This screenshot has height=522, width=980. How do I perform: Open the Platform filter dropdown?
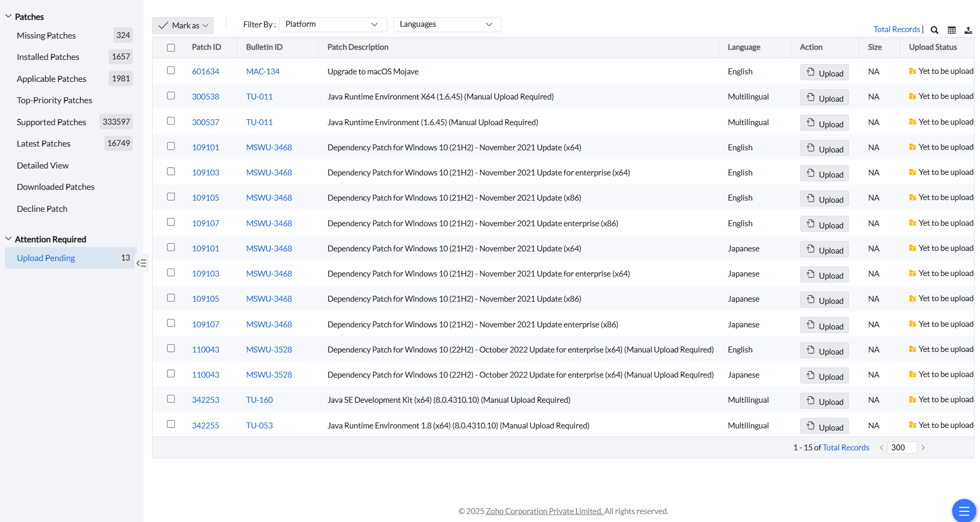332,25
